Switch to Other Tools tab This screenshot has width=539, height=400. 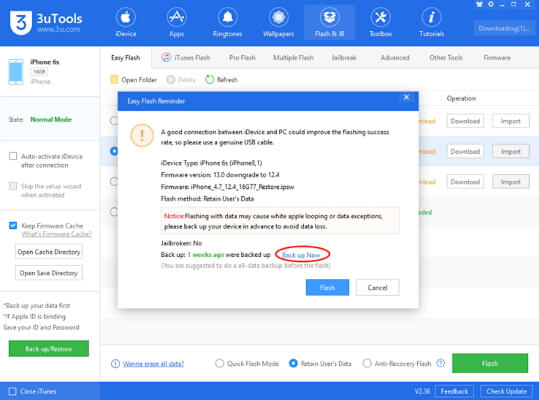pos(446,58)
